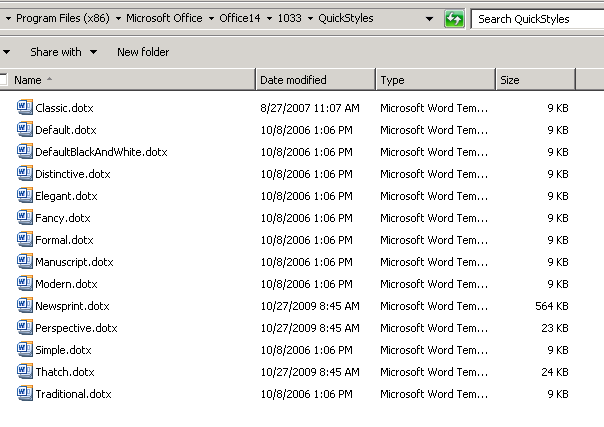
Task: Click QuickStyles in the breadcrumb
Action: pos(346,18)
